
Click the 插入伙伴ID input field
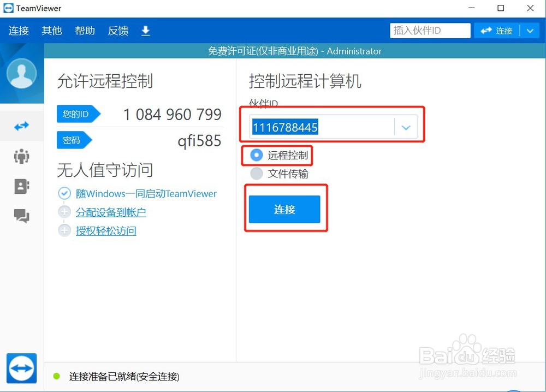[x=430, y=31]
